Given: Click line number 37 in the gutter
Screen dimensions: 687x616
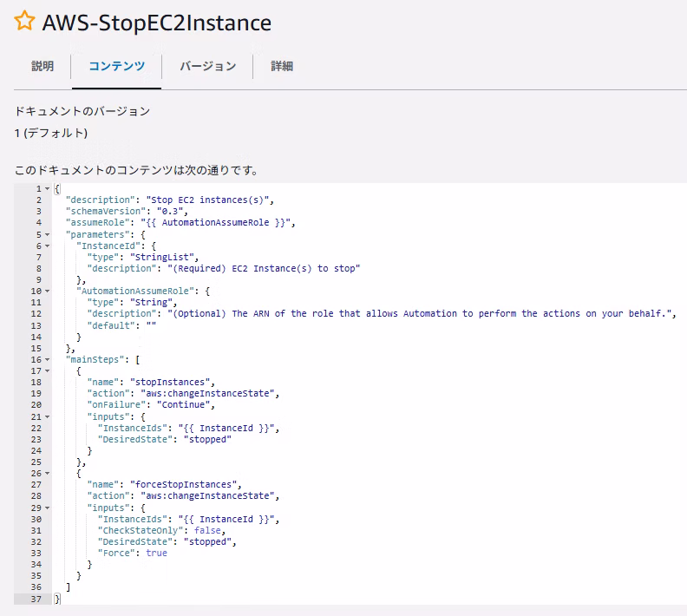Looking at the screenshot, I should coord(36,599).
